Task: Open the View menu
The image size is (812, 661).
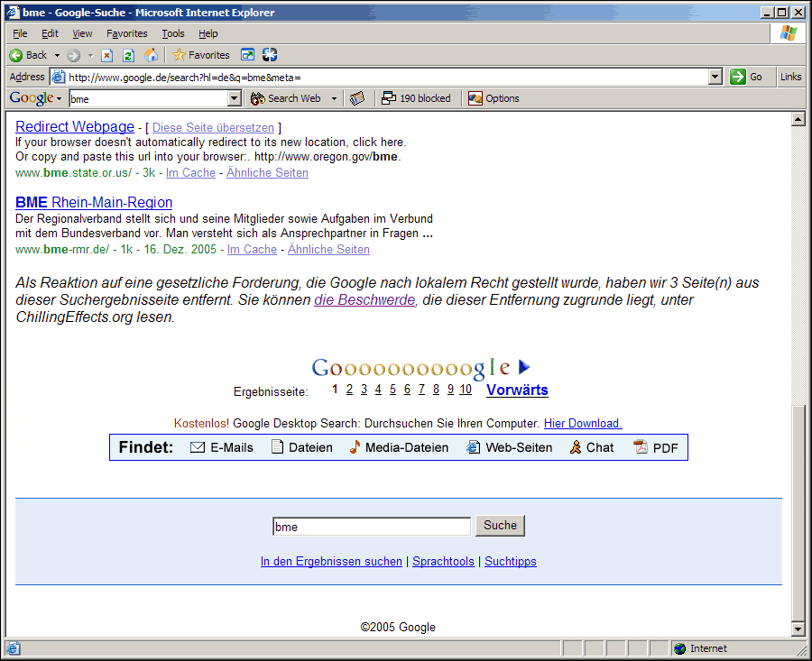Action: (82, 33)
